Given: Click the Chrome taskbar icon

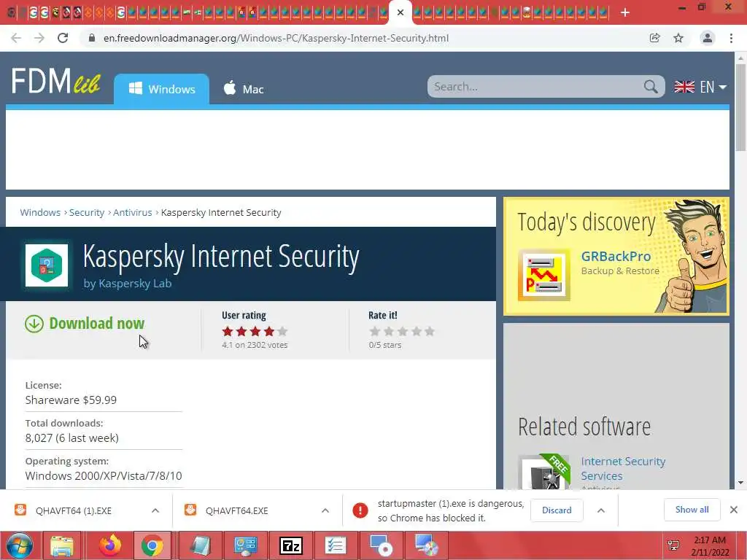Looking at the screenshot, I should coord(152,545).
